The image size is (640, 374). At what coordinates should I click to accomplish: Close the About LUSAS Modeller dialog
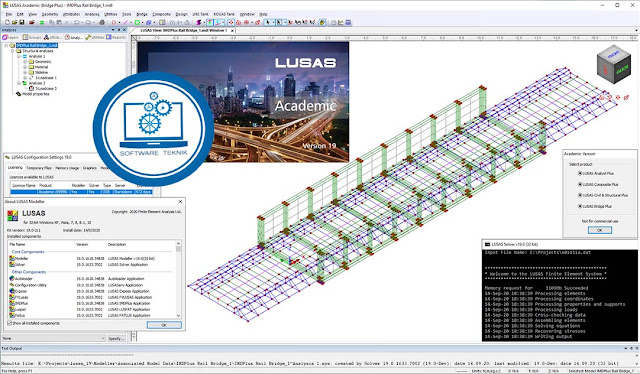[180, 202]
